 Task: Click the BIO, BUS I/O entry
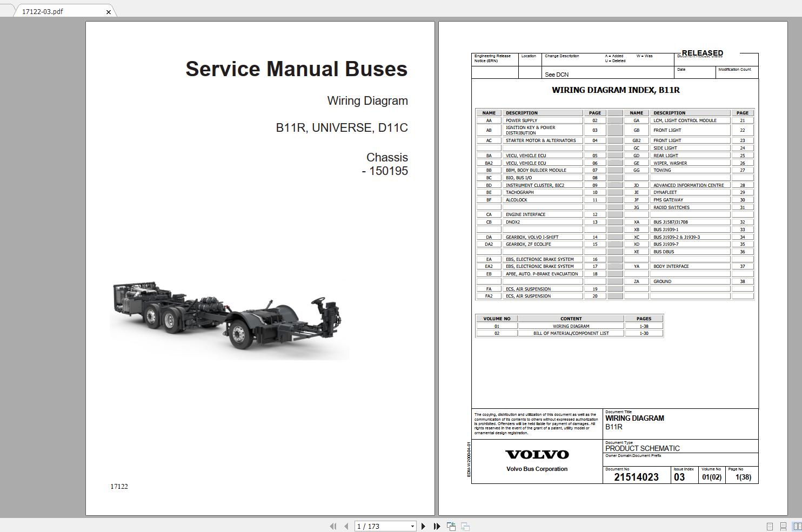(x=543, y=178)
